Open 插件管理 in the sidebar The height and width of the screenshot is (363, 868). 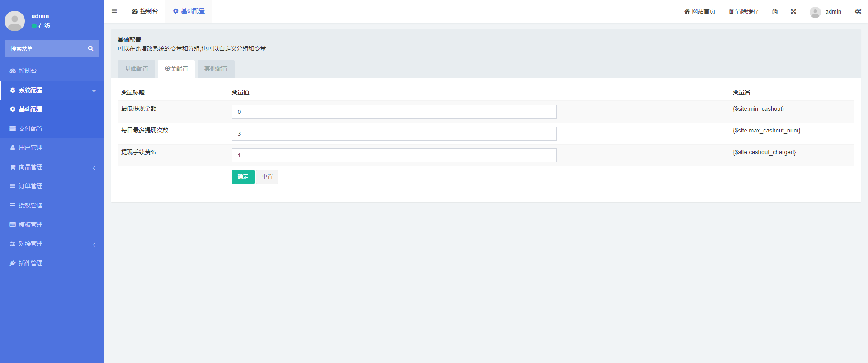pyautogui.click(x=31, y=264)
